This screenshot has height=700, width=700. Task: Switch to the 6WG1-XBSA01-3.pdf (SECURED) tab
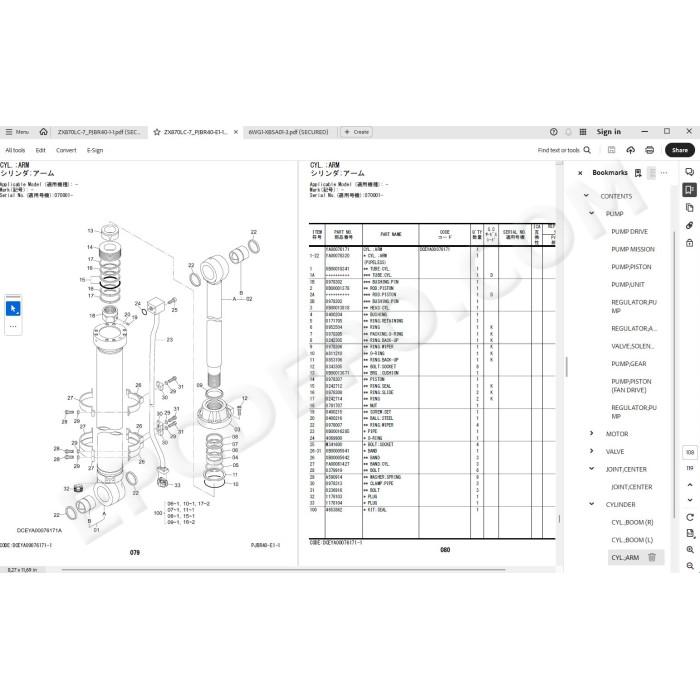click(x=288, y=132)
